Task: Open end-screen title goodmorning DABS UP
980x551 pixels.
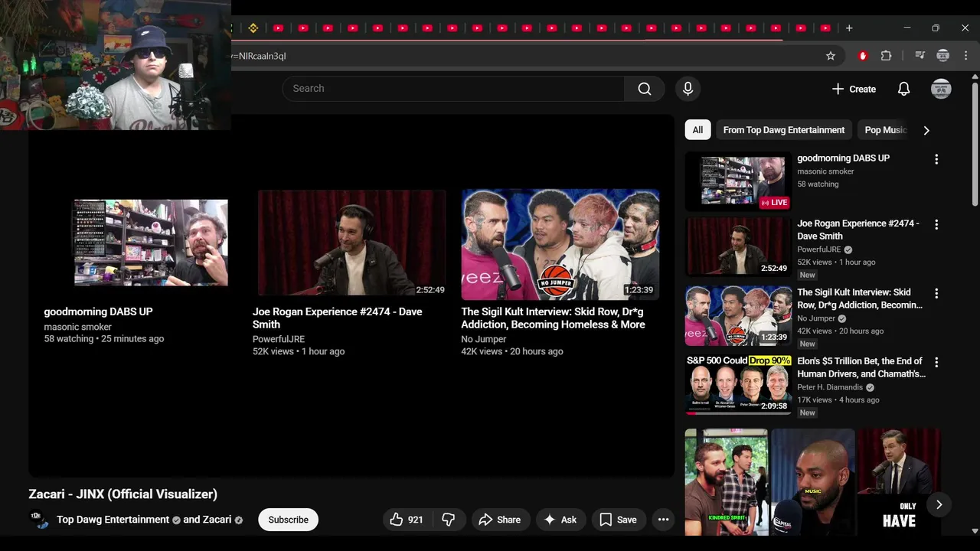Action: click(x=98, y=312)
